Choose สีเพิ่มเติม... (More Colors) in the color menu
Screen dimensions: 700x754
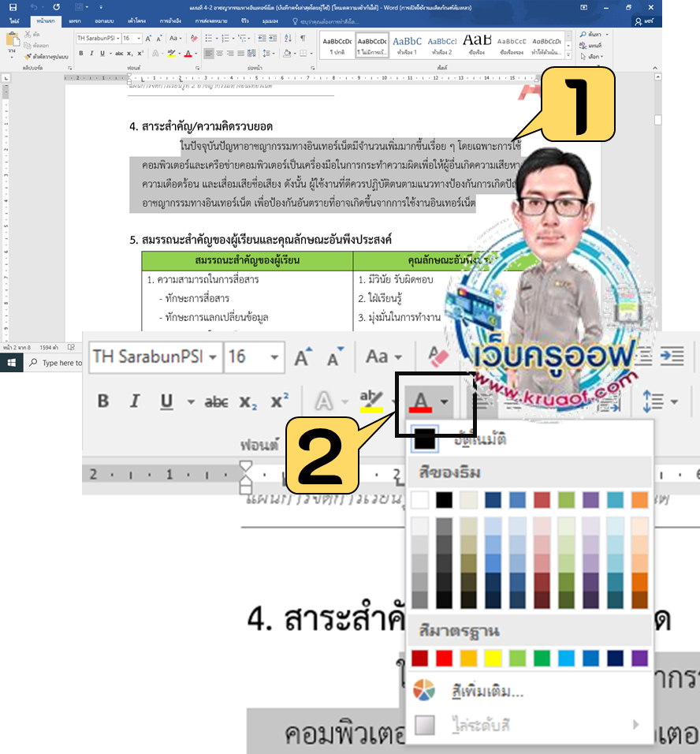[483, 692]
